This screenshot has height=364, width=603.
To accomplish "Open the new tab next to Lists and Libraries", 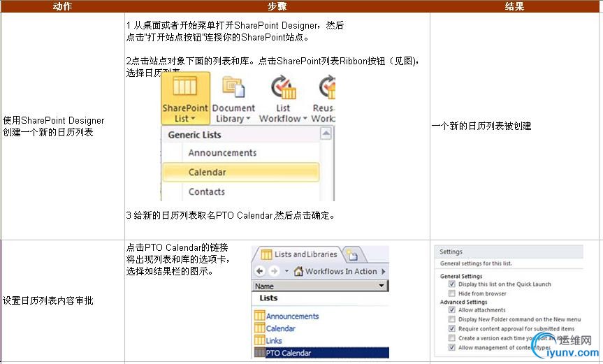I will [352, 255].
